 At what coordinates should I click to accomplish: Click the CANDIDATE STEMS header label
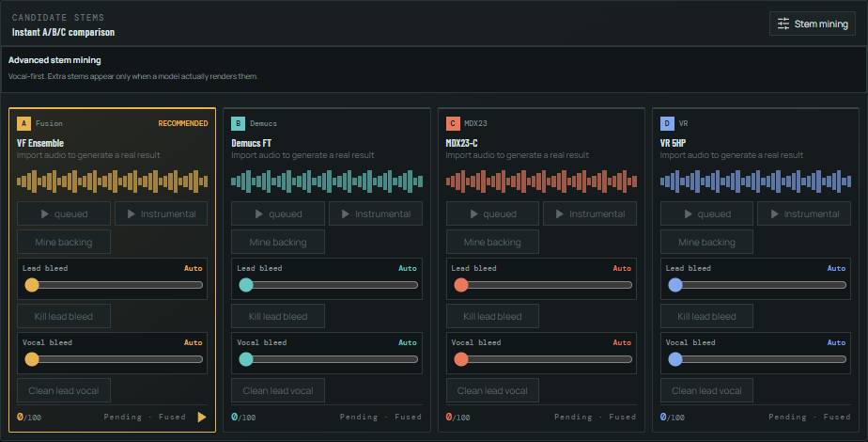click(x=58, y=18)
